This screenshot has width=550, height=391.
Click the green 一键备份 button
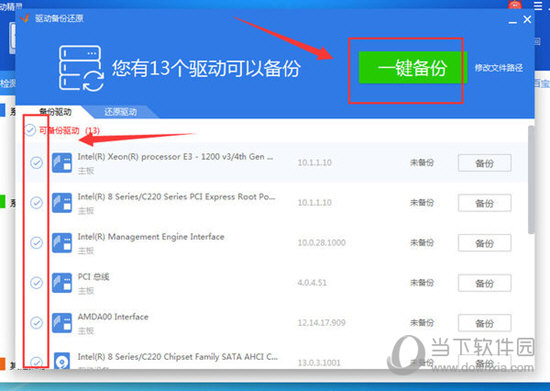[412, 67]
